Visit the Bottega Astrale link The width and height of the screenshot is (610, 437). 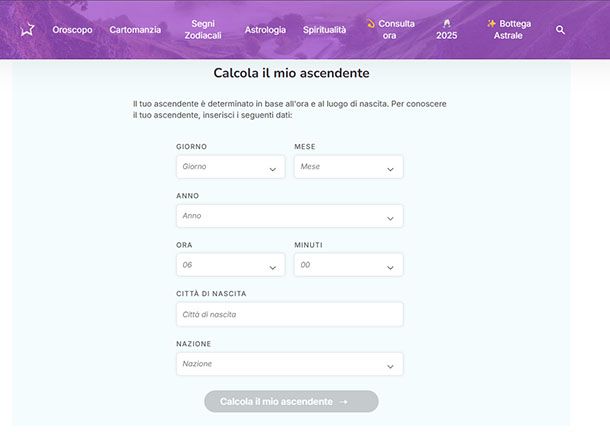tap(508, 29)
